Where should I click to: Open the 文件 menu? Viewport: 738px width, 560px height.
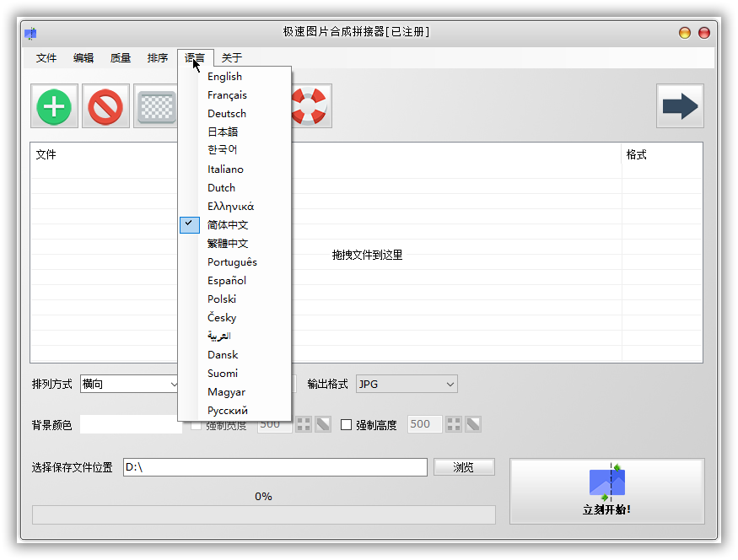click(x=46, y=58)
